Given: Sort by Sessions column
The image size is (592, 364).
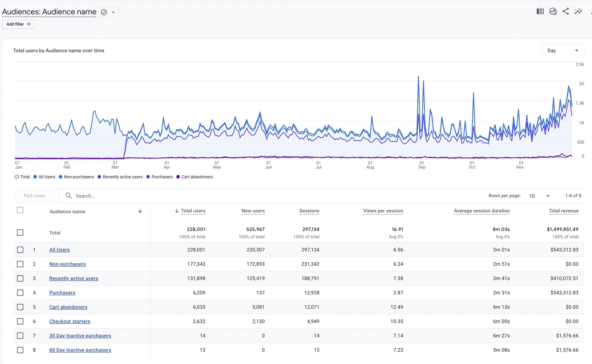Looking at the screenshot, I should click(x=309, y=211).
